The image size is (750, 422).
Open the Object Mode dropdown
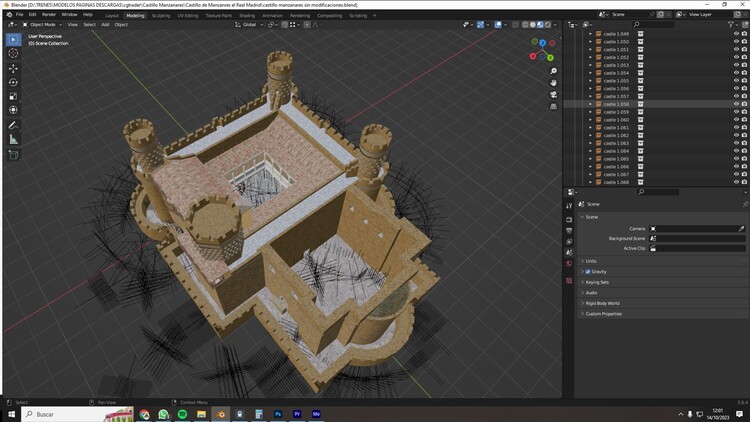pos(42,25)
